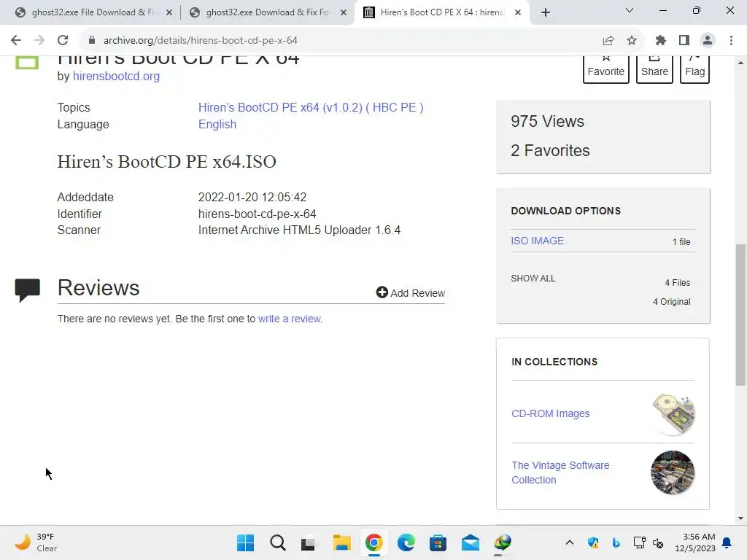Click SHOW ALL download files
Image resolution: width=747 pixels, height=560 pixels.
click(x=533, y=279)
